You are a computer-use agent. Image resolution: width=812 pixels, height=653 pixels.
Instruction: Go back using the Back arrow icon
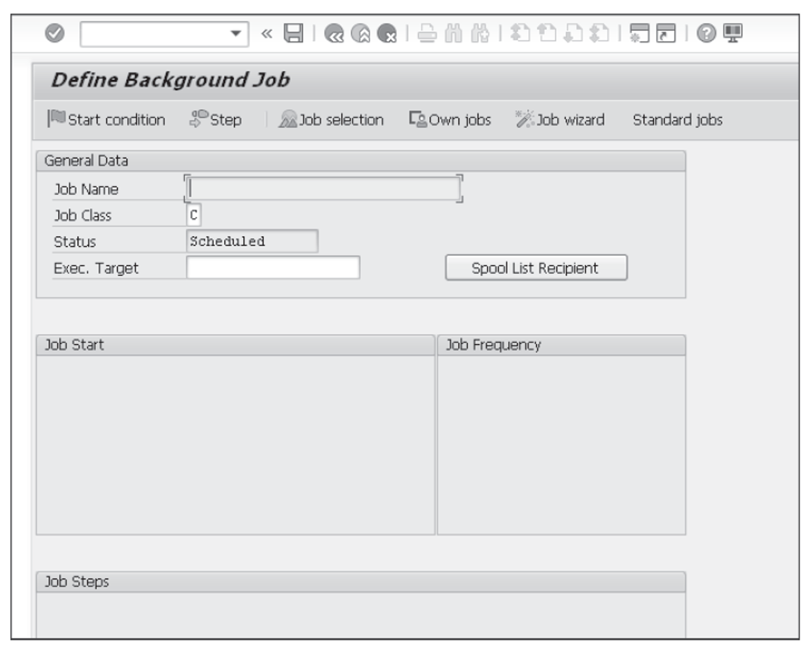click(334, 33)
